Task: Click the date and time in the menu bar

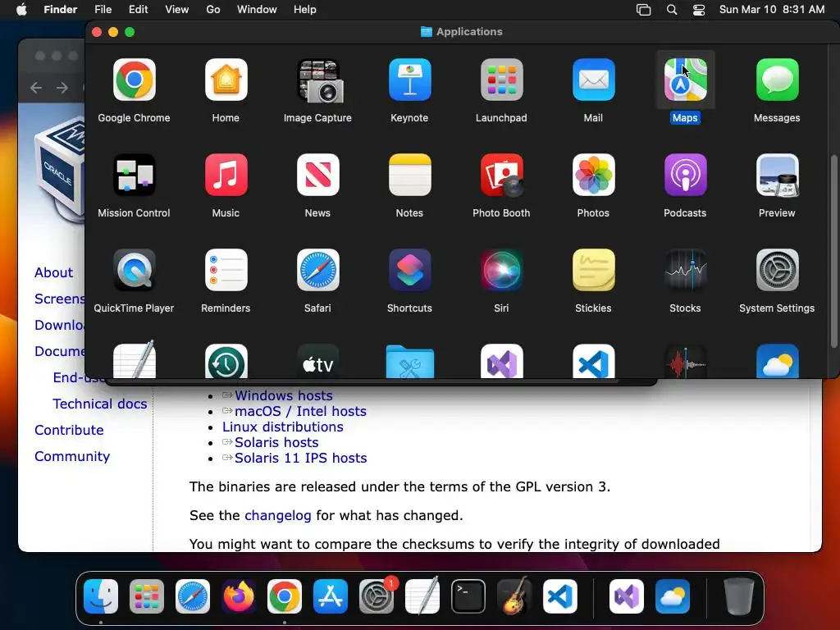Action: (x=771, y=10)
